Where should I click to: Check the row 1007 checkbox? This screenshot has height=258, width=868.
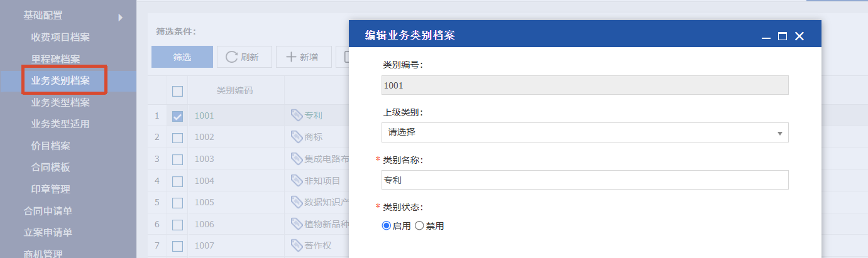coord(177,245)
